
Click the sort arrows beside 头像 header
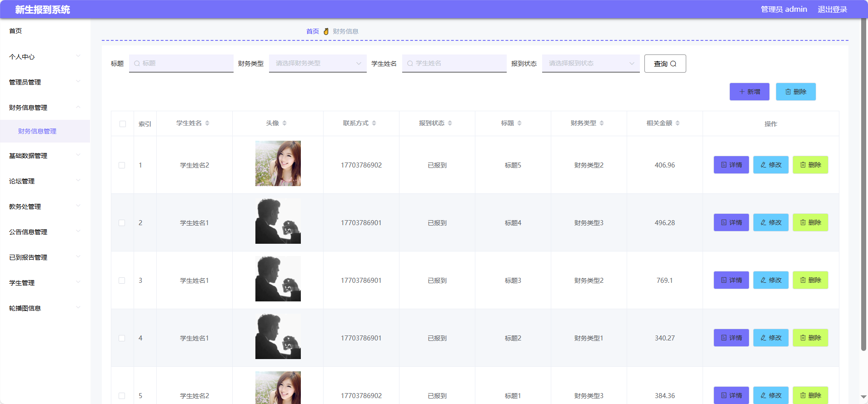284,123
